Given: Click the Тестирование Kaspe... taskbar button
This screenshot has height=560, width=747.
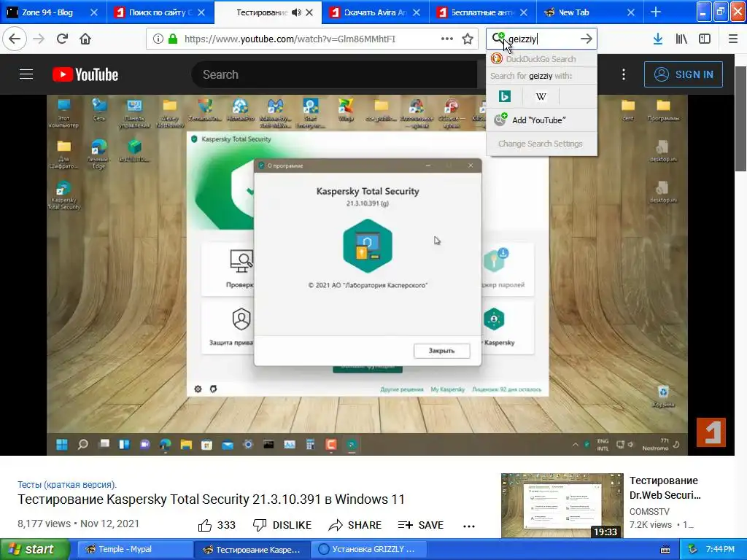Looking at the screenshot, I should click(251, 549).
